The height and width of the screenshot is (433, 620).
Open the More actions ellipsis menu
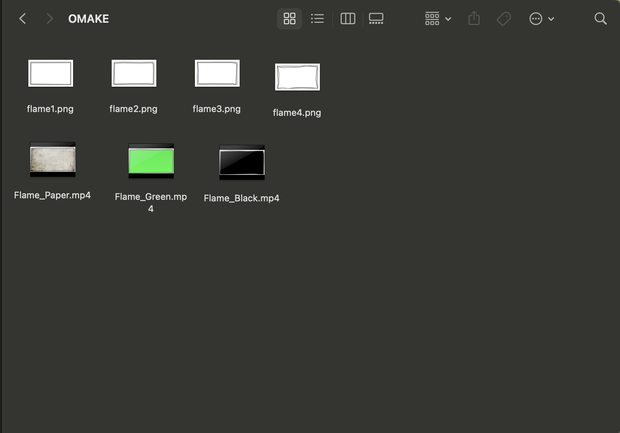[x=541, y=19]
